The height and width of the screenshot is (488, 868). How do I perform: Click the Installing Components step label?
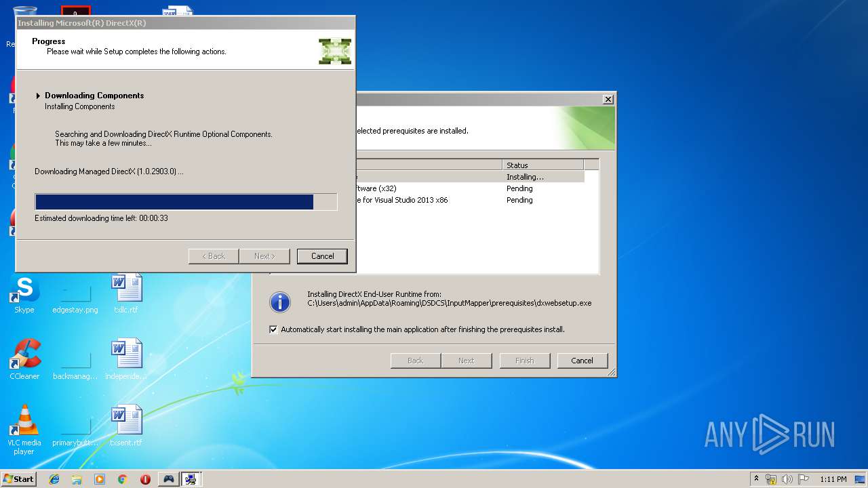[x=80, y=106]
